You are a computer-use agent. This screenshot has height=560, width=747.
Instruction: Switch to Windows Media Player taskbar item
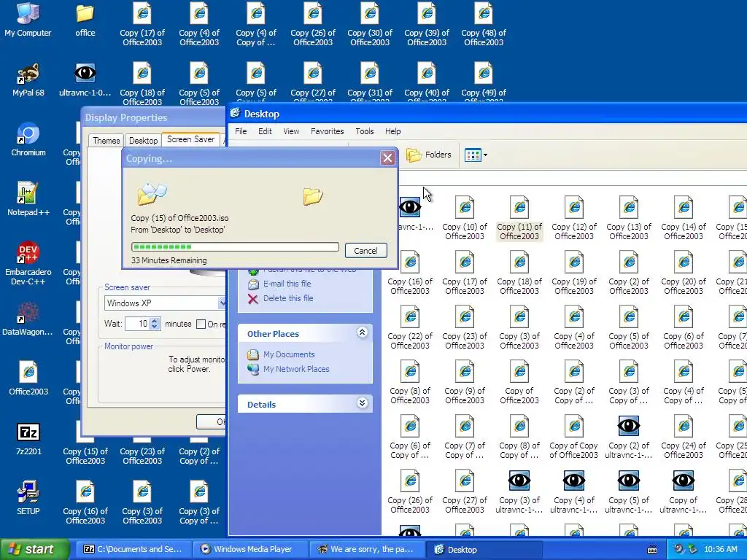[249, 550]
